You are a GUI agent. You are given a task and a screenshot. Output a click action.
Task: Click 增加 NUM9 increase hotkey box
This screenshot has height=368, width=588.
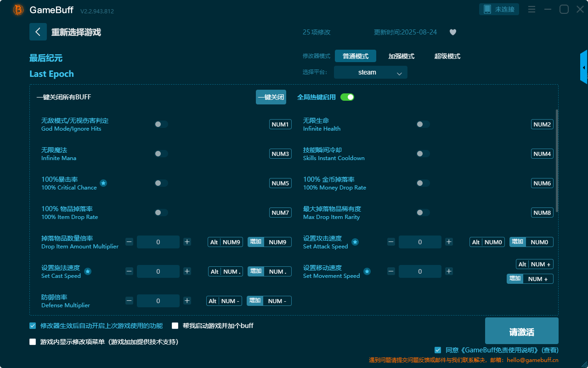tap(270, 242)
